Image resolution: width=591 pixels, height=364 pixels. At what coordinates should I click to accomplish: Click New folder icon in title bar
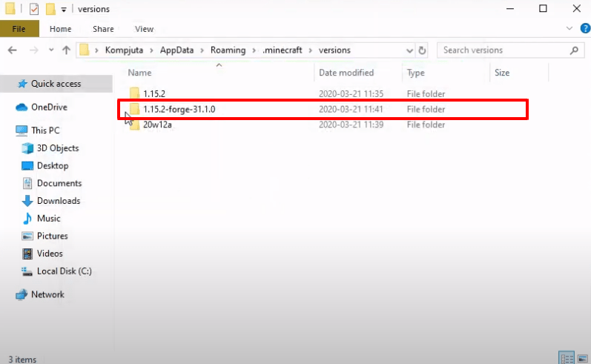pyautogui.click(x=50, y=9)
